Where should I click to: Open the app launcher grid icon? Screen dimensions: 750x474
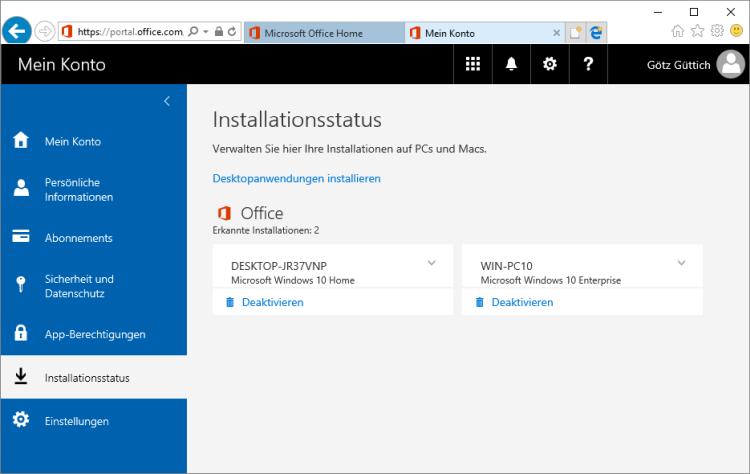click(473, 64)
